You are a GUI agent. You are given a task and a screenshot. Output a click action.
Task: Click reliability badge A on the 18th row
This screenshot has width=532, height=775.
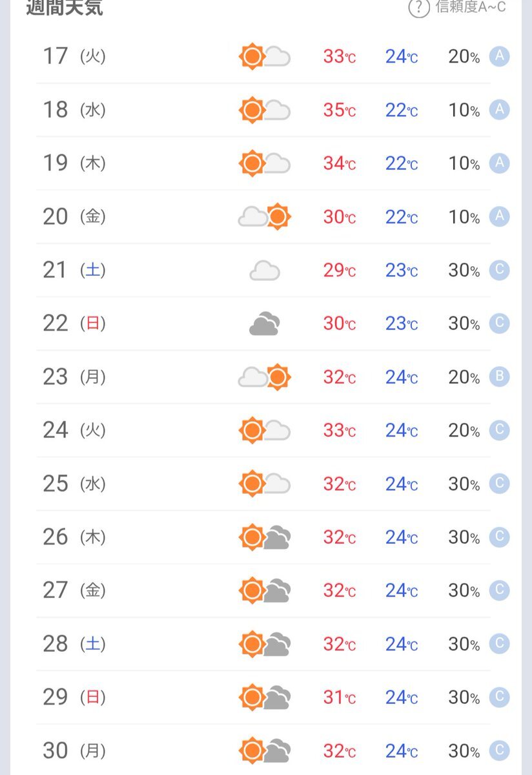point(499,110)
